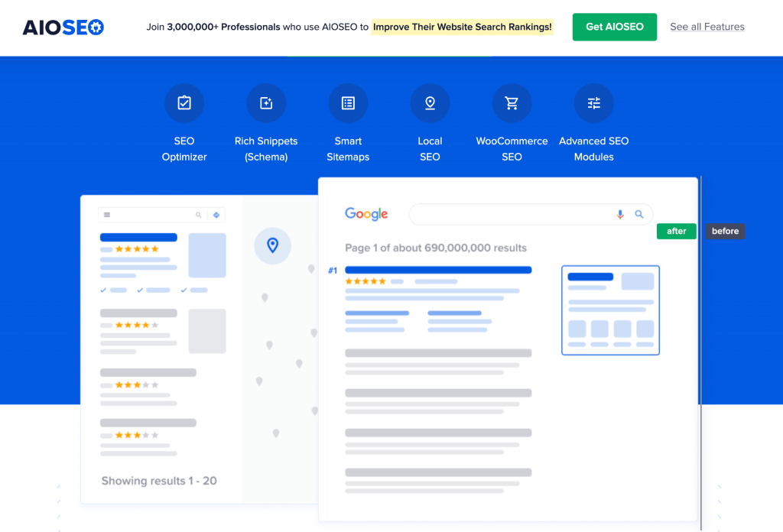Click the large blue map pin marker
The height and width of the screenshot is (532, 783).
(273, 245)
